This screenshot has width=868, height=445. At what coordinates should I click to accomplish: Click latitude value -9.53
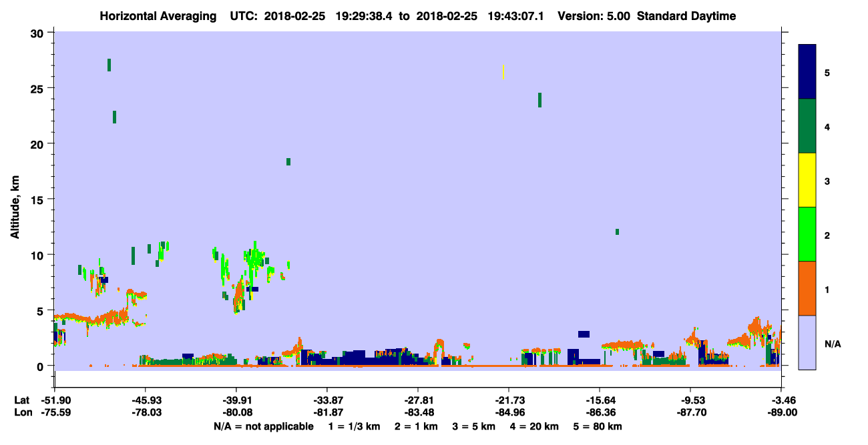(x=690, y=400)
